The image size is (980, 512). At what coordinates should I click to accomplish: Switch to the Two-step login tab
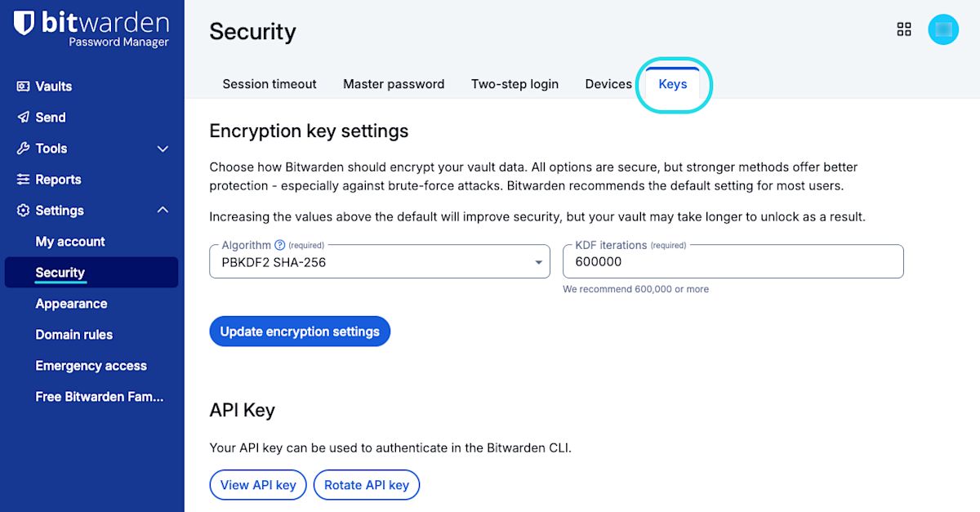(x=514, y=83)
